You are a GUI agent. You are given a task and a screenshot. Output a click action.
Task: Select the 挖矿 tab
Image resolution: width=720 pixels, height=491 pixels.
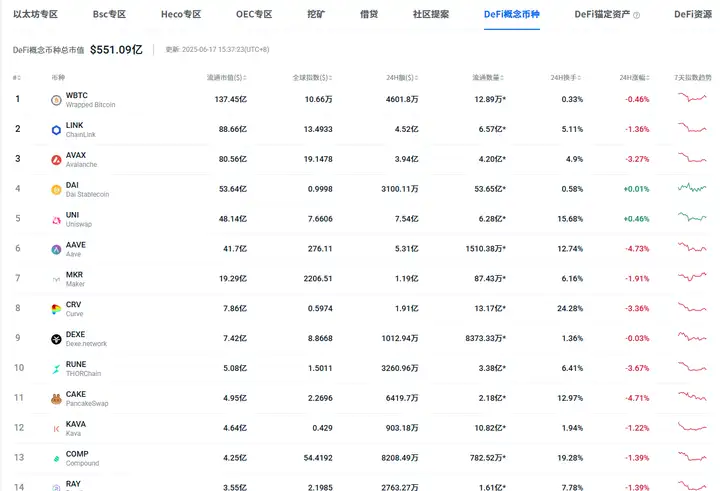tap(316, 14)
